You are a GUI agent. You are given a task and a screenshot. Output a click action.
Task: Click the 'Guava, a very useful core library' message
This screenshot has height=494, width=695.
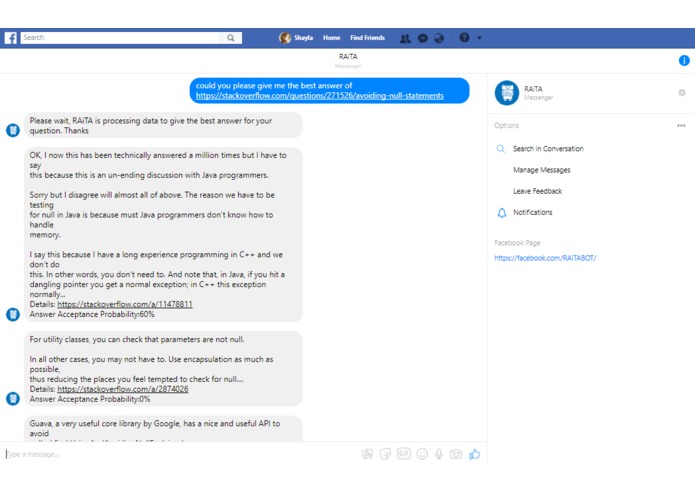(163, 429)
